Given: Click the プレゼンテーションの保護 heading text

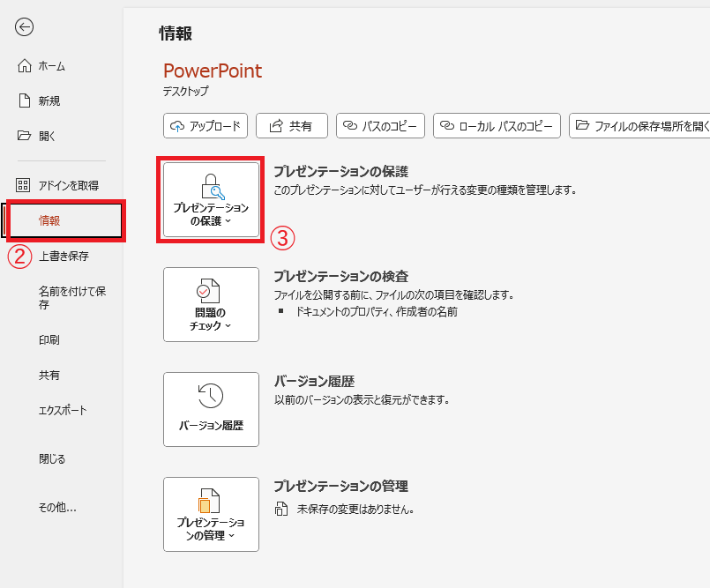Looking at the screenshot, I should click(341, 171).
